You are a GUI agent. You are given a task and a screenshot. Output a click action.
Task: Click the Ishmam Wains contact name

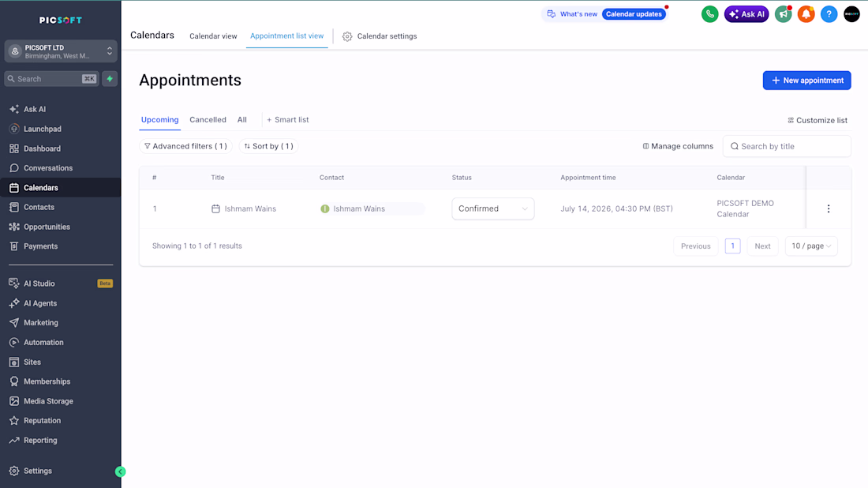coord(359,208)
